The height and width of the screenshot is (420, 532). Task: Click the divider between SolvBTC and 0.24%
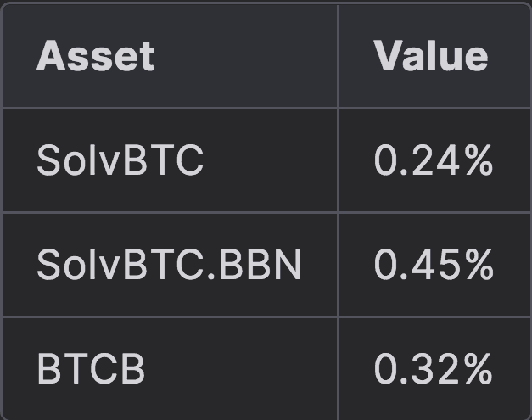coord(338,160)
